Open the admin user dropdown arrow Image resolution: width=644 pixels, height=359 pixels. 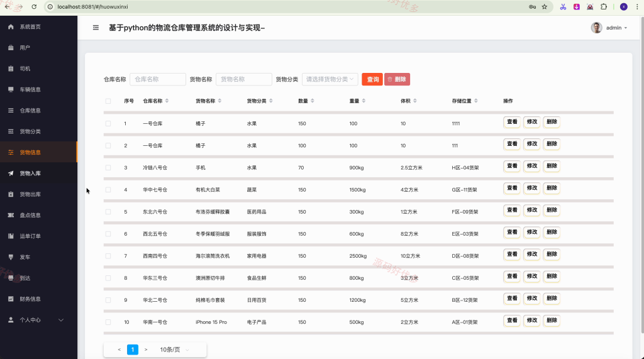click(x=626, y=28)
